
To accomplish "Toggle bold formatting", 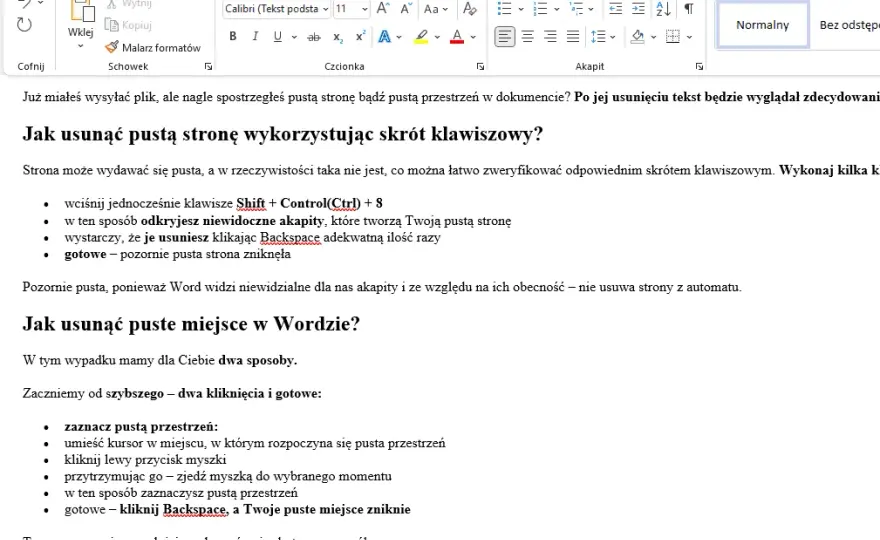I will (x=232, y=36).
